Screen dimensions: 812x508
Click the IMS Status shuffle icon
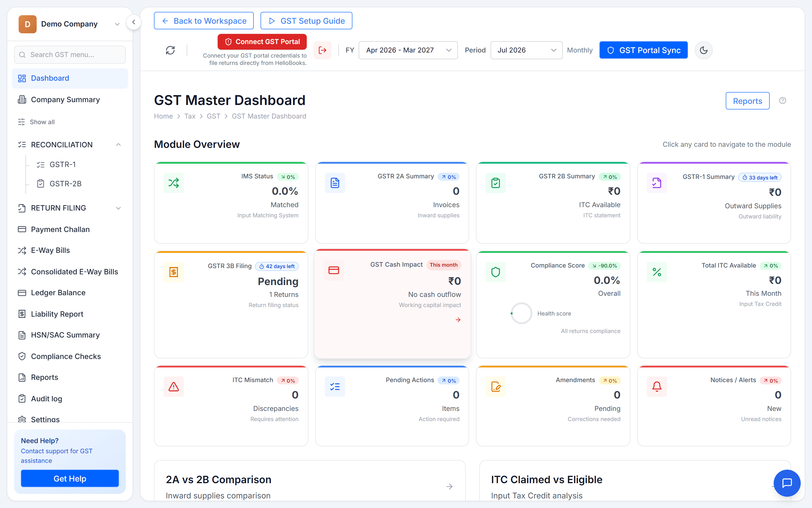173,183
